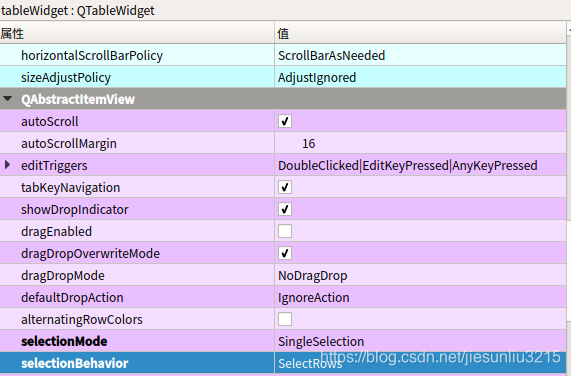571x376 pixels.
Task: Toggle the autoScroll checkbox
Action: pyautogui.click(x=285, y=121)
